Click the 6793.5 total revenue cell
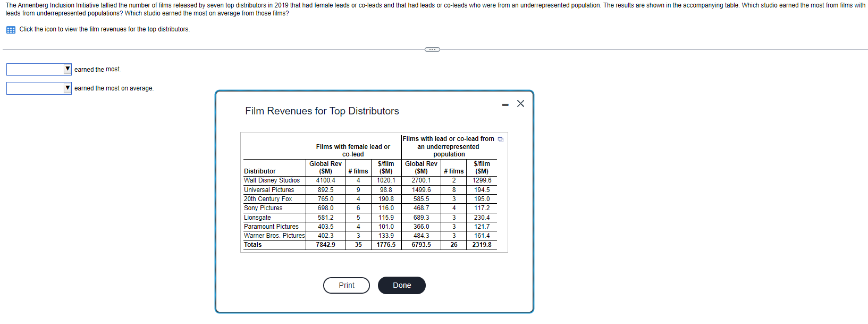This screenshot has width=868, height=324. (421, 245)
